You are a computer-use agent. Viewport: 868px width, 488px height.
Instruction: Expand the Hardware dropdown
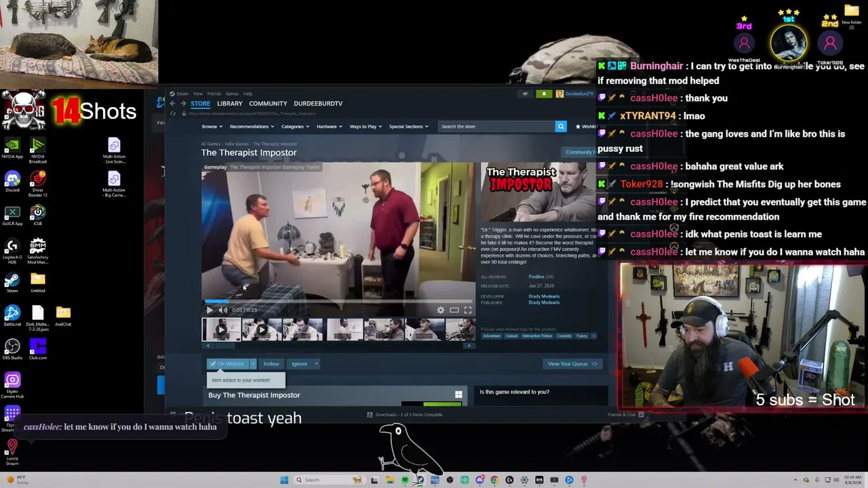[x=329, y=127]
